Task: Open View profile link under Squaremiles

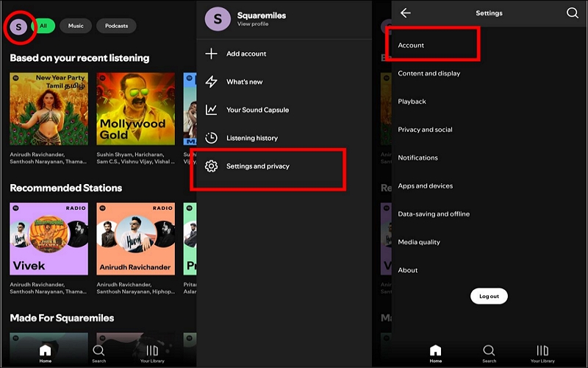Action: tap(253, 24)
